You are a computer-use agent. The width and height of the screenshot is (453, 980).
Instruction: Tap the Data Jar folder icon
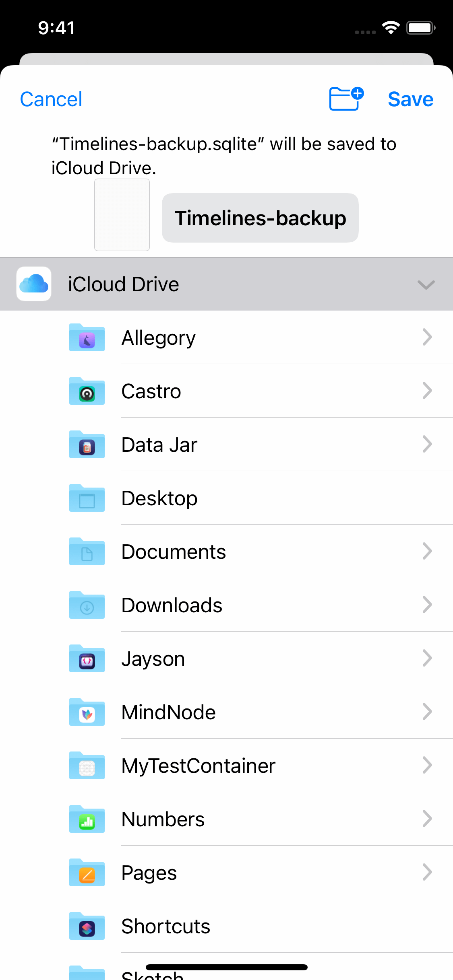87,445
